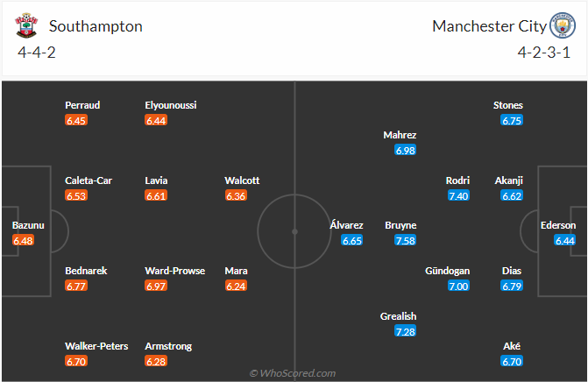Click Gündogan's 7.00 rating badge
This screenshot has height=382, width=588.
458,286
